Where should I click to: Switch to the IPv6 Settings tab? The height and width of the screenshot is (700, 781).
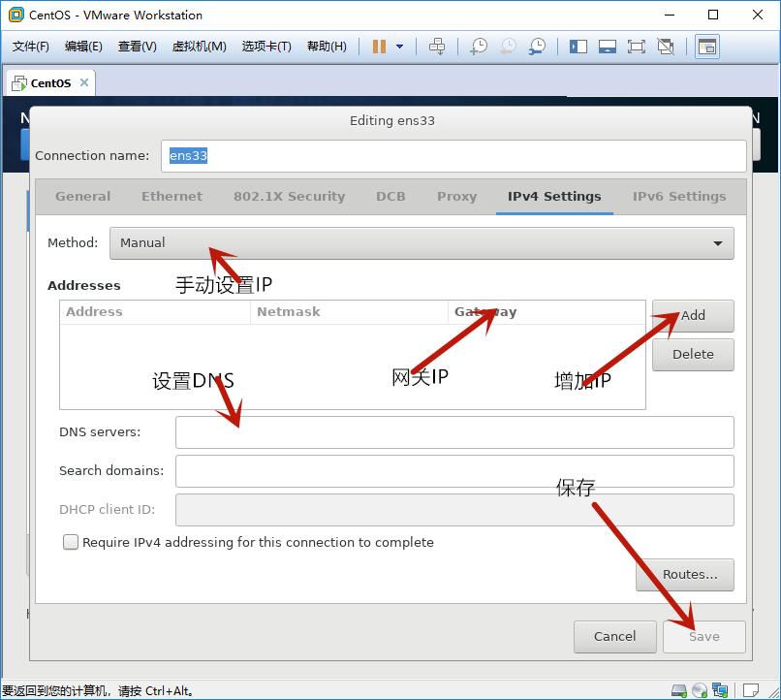[679, 196]
